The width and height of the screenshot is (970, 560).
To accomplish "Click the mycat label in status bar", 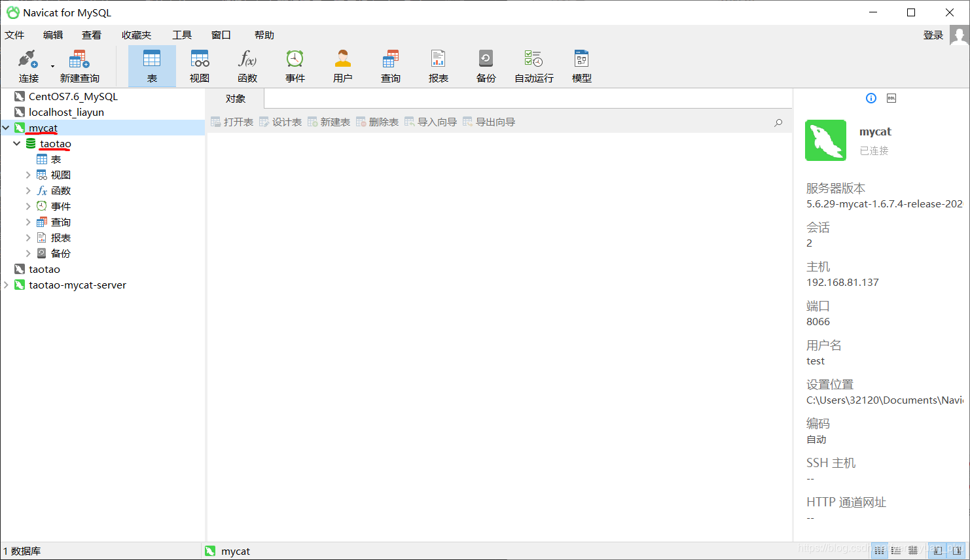I will (236, 551).
